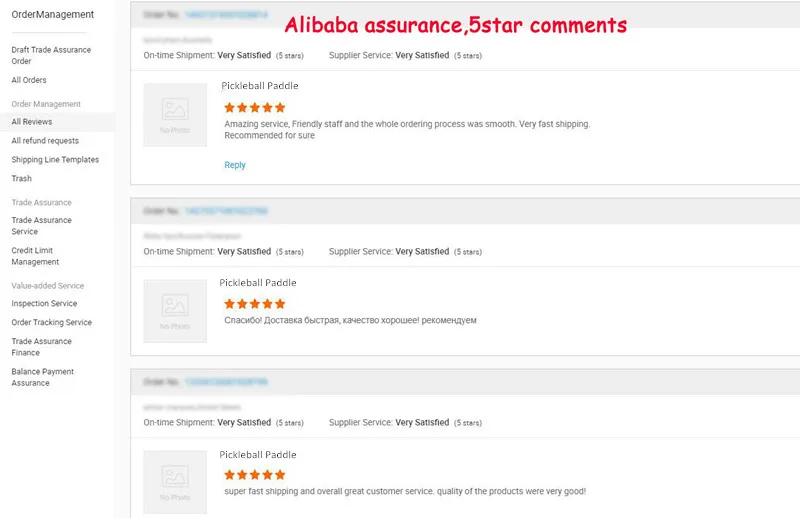Screen dimensions: 800x518
Task: Select All Reviews in the sidebar
Action: pyautogui.click(x=32, y=122)
